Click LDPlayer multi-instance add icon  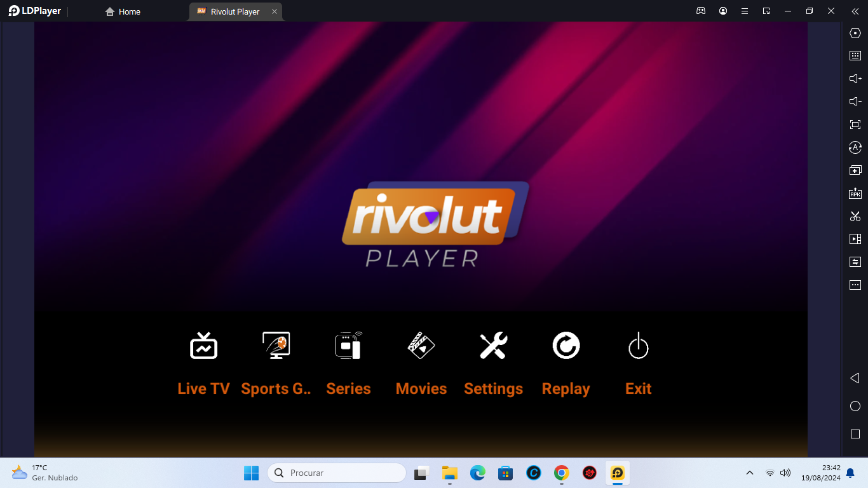pos(855,170)
